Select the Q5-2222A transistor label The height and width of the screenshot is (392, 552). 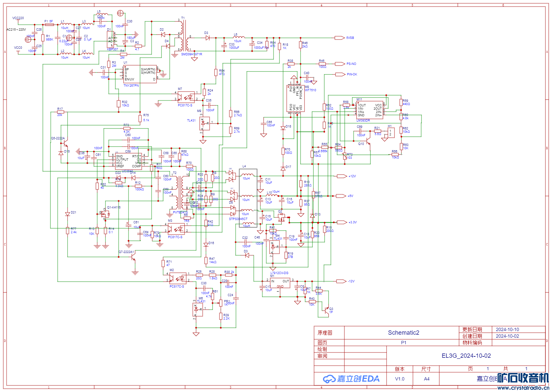point(58,138)
